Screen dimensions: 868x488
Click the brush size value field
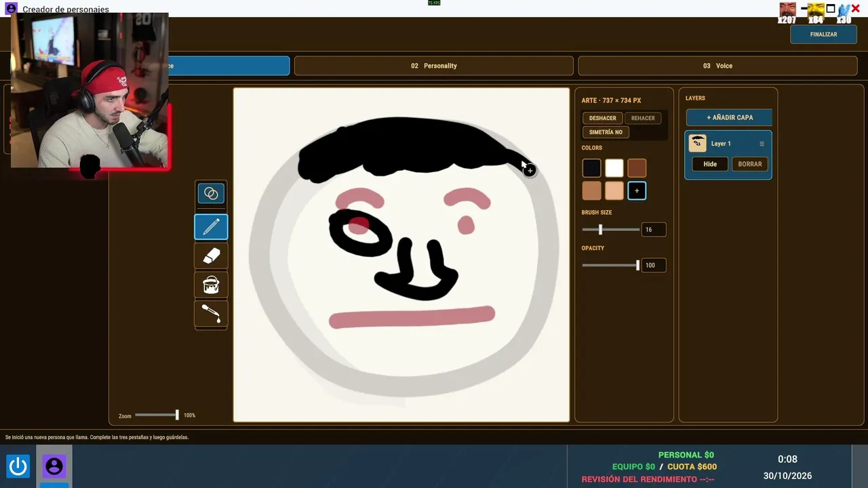(654, 230)
